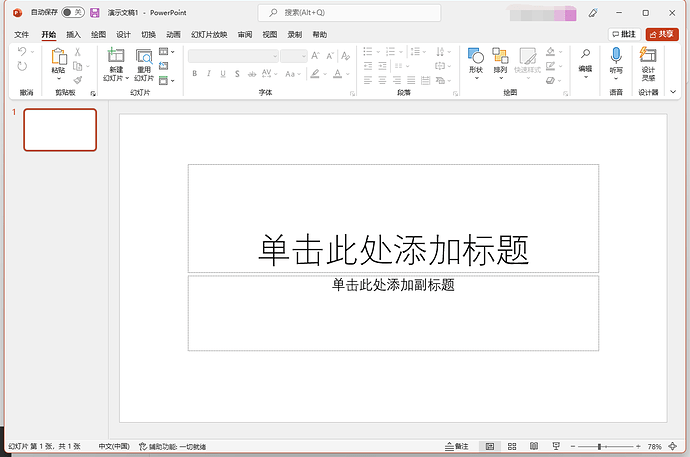Click the Save icon in title bar
The height and width of the screenshot is (457, 690).
[95, 13]
